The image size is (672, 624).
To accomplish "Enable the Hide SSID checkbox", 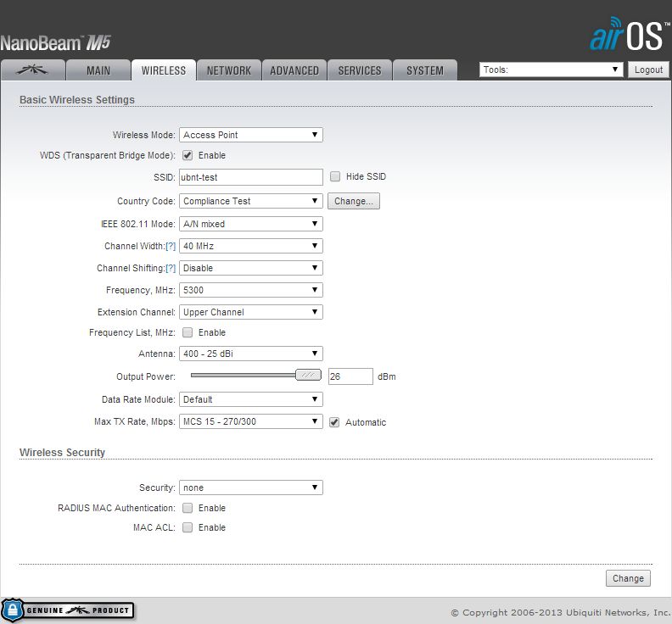I will coord(335,176).
